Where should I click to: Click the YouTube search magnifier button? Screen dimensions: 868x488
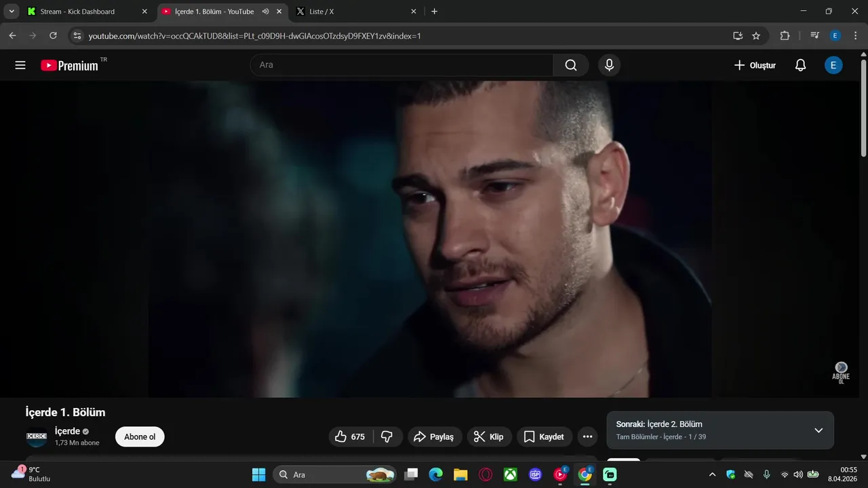tap(571, 65)
